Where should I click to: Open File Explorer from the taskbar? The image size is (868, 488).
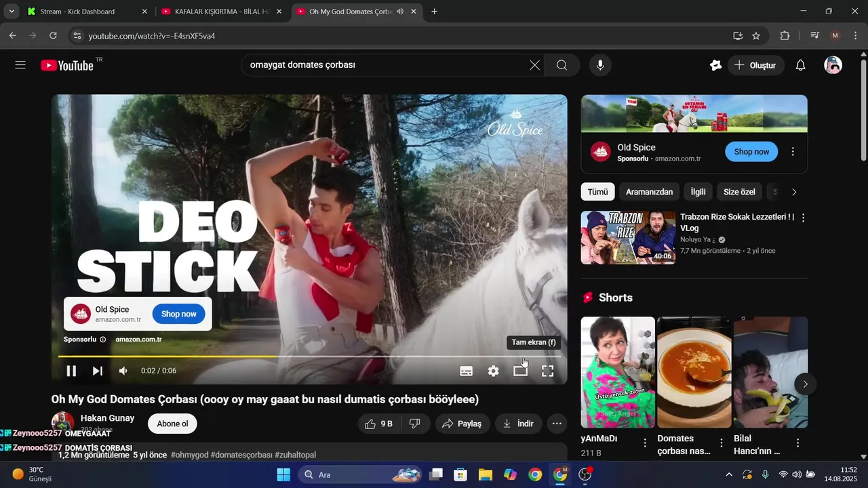486,474
